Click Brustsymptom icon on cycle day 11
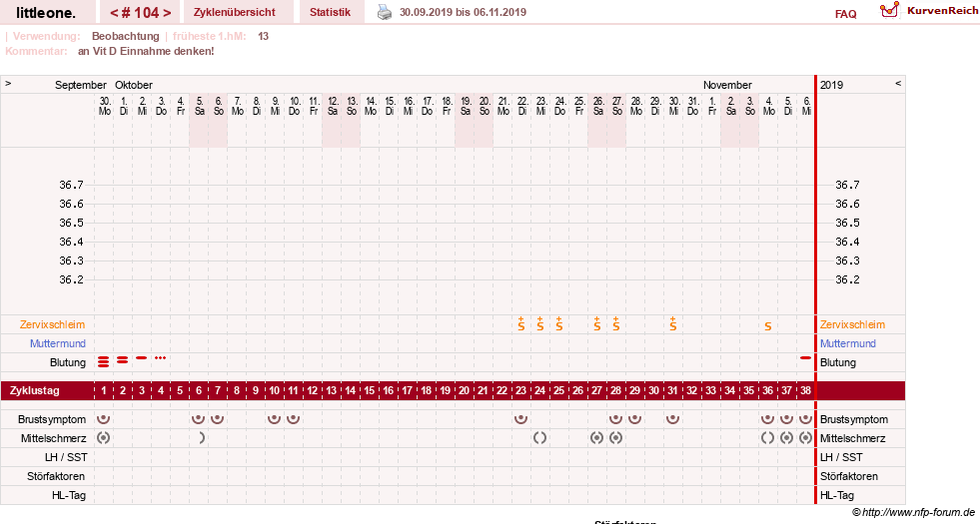The height and width of the screenshot is (524, 980). 293,418
